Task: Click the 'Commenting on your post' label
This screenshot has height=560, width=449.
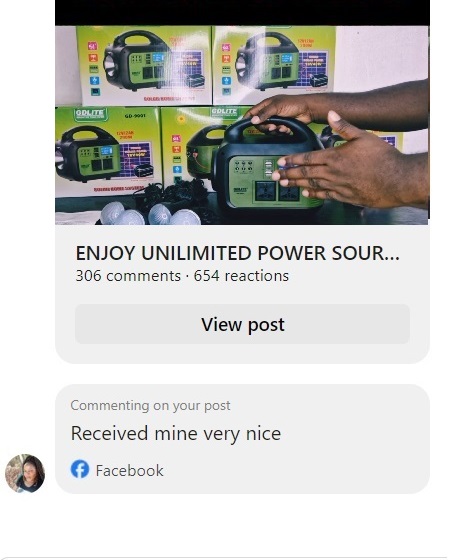Action: point(150,405)
